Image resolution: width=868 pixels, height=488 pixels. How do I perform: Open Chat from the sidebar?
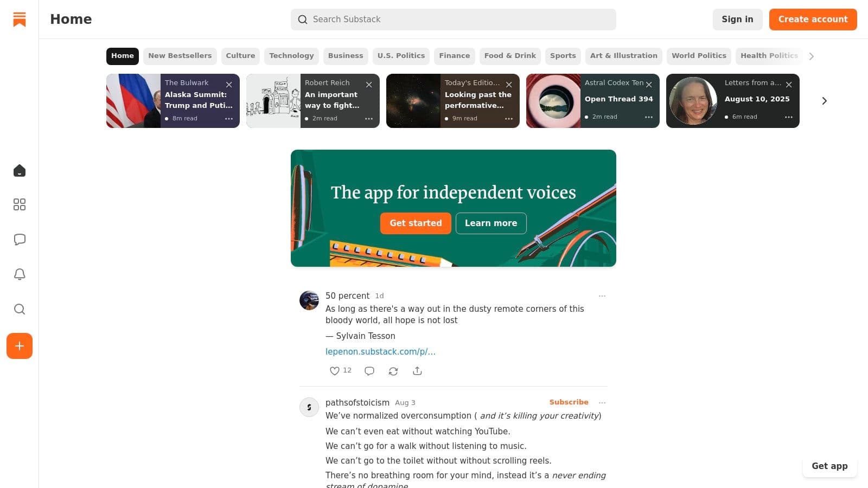(20, 240)
